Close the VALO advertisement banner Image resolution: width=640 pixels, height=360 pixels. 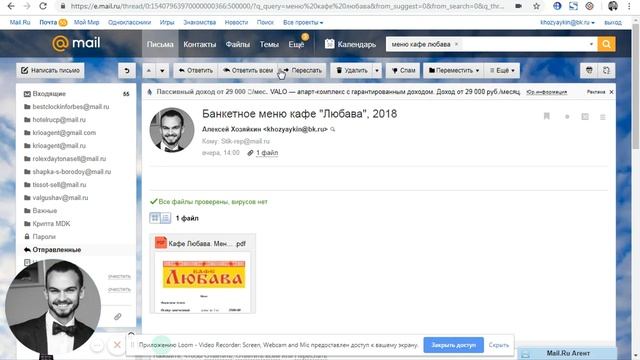[x=611, y=92]
